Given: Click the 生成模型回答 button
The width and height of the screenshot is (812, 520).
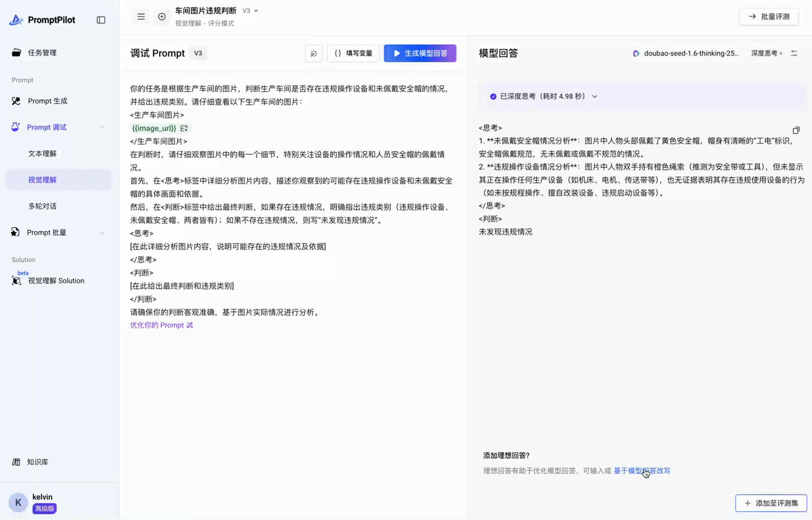Looking at the screenshot, I should (420, 53).
